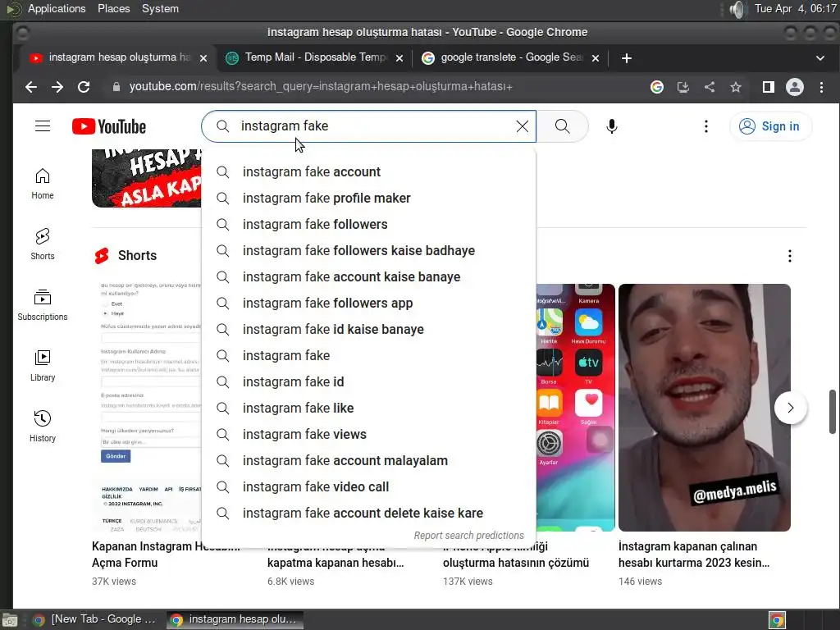This screenshot has height=630, width=840.
Task: Choose suggestion 'instagram fake followers'
Action: click(368, 225)
